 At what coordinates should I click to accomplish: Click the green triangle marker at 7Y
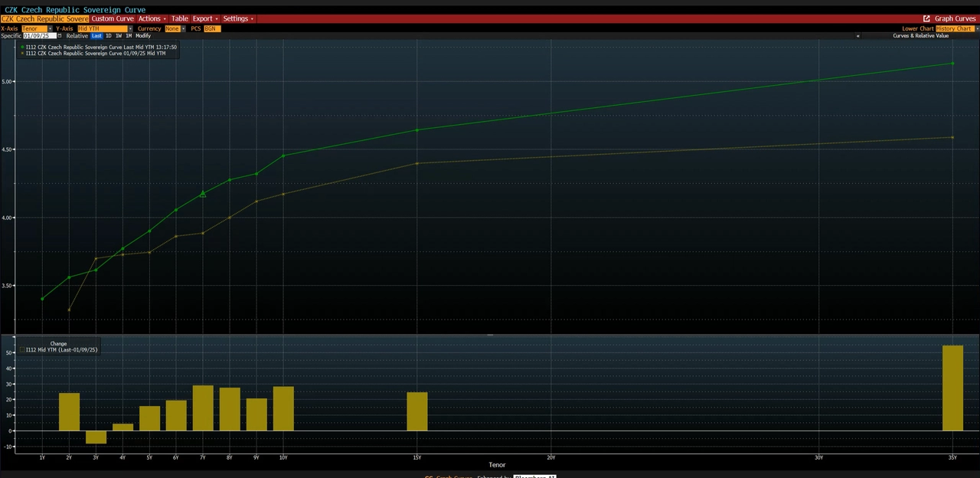tap(203, 194)
